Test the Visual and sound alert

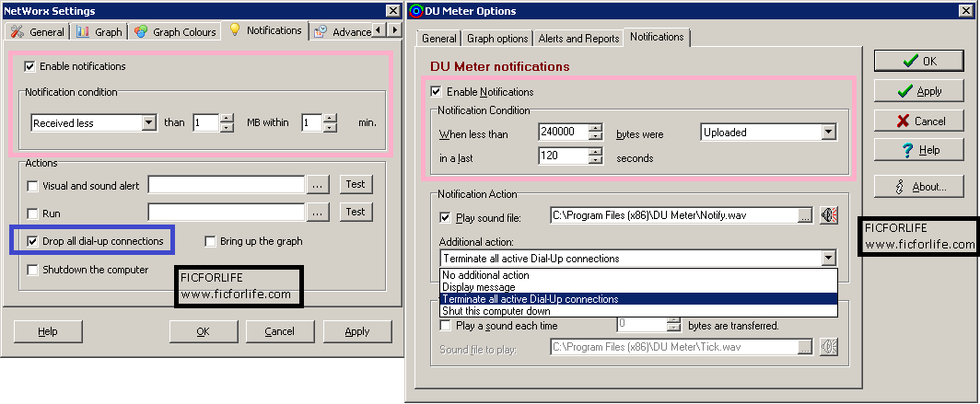click(356, 184)
